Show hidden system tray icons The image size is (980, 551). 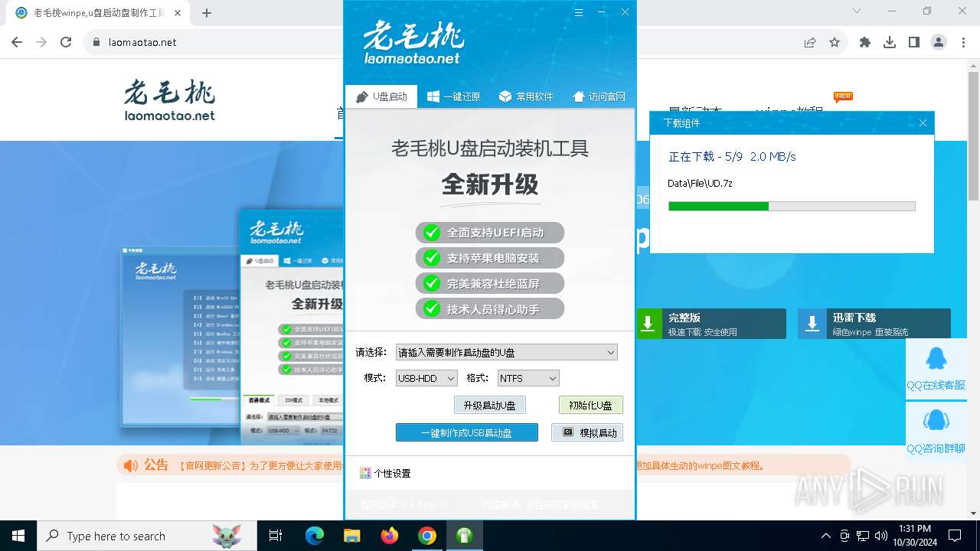click(825, 536)
